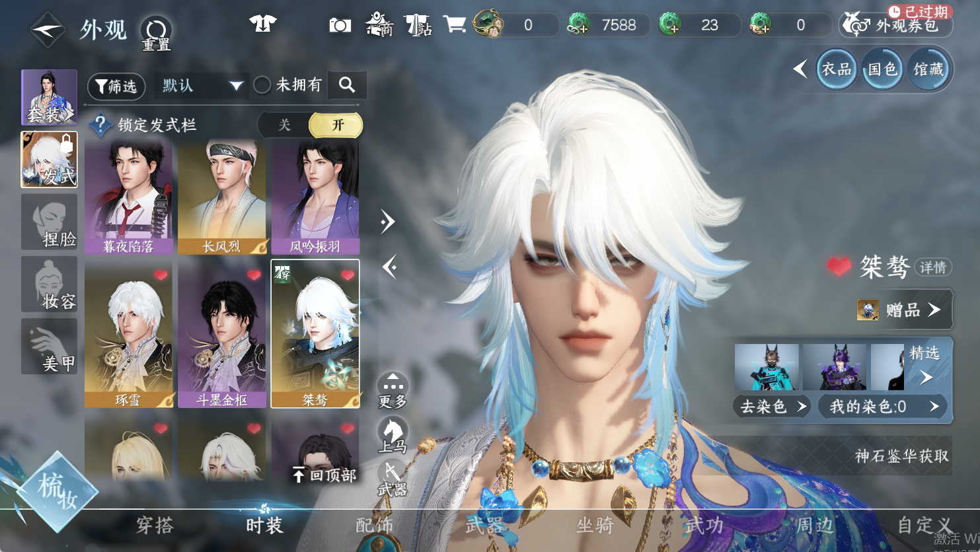Add currency next to the 23 balance
The image size is (980, 552).
pyautogui.click(x=669, y=25)
